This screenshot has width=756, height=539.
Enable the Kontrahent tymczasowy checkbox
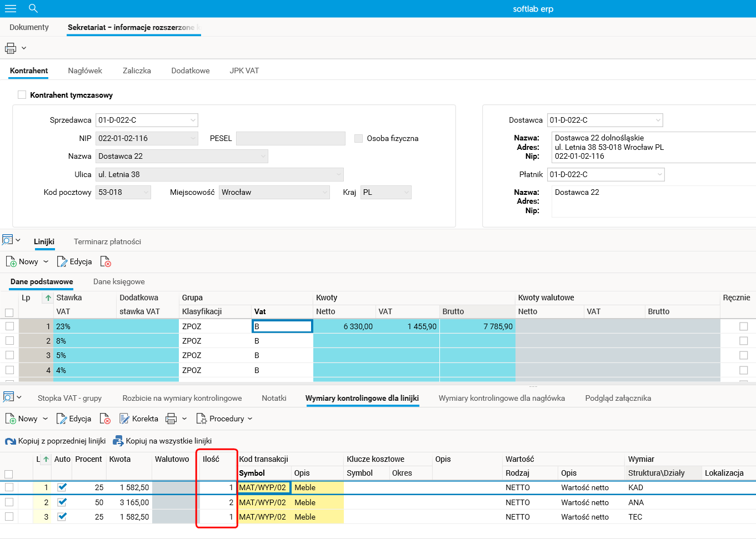[x=22, y=95]
